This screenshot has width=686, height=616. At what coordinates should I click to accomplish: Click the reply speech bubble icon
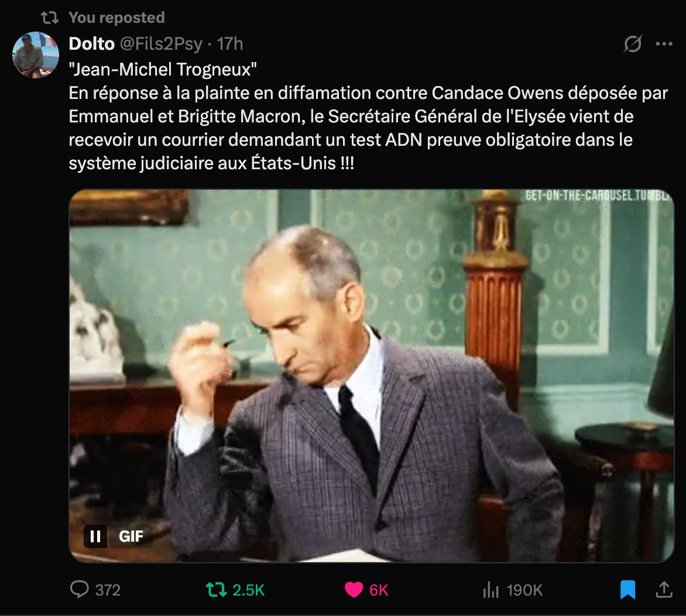(79, 589)
